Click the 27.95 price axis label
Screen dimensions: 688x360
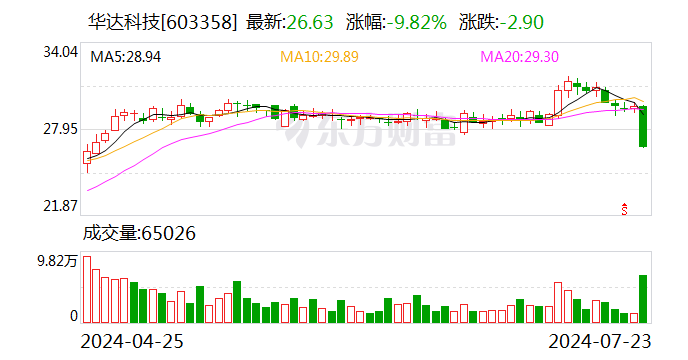(x=60, y=129)
